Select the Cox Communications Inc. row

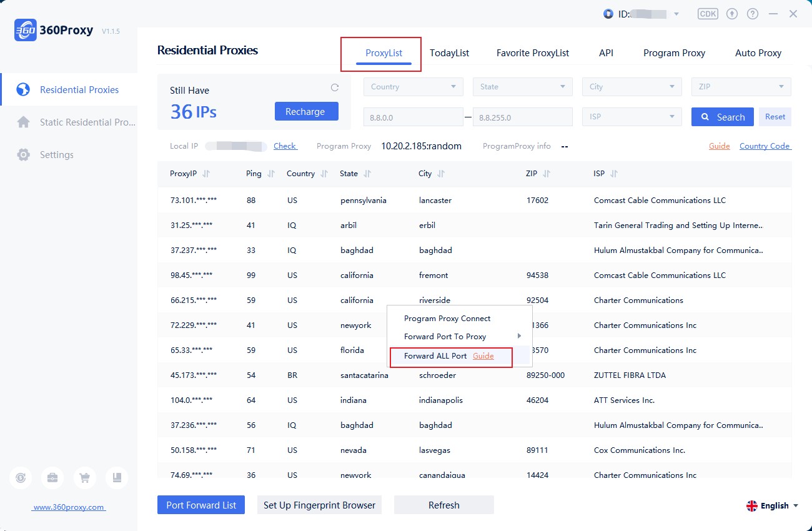click(x=475, y=450)
